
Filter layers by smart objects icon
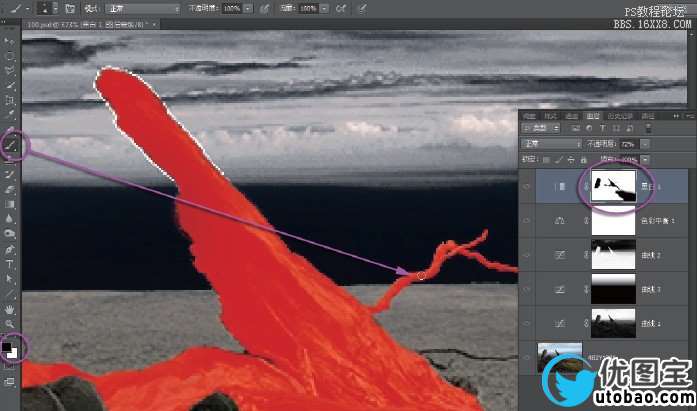point(629,128)
